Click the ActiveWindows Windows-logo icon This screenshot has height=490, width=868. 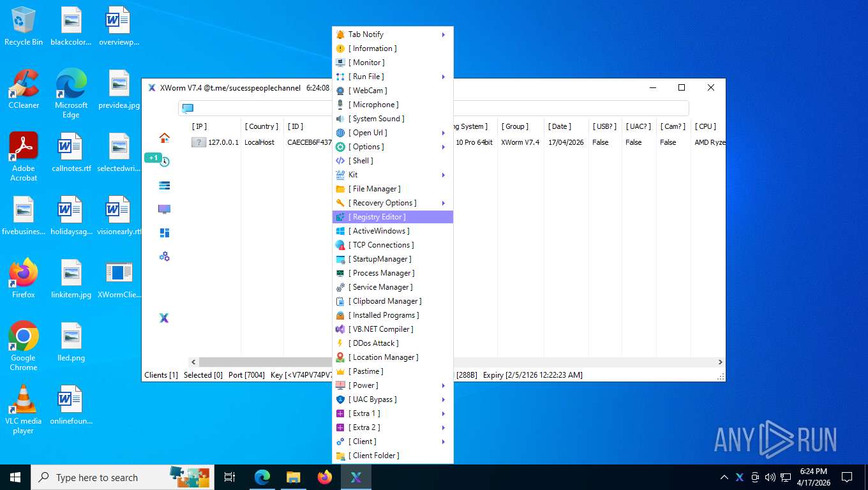[x=340, y=231]
